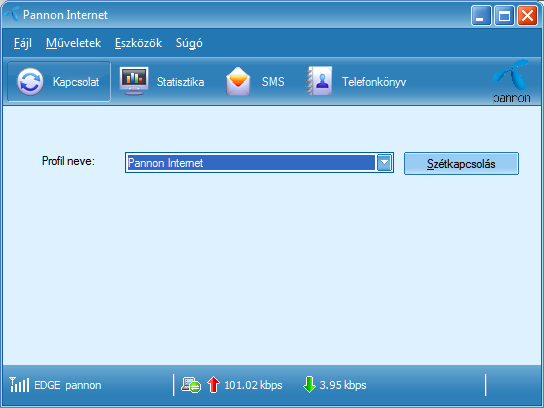Click the Kapcsolat sync arrows icon
This screenshot has height=408, width=544.
pyautogui.click(x=30, y=82)
